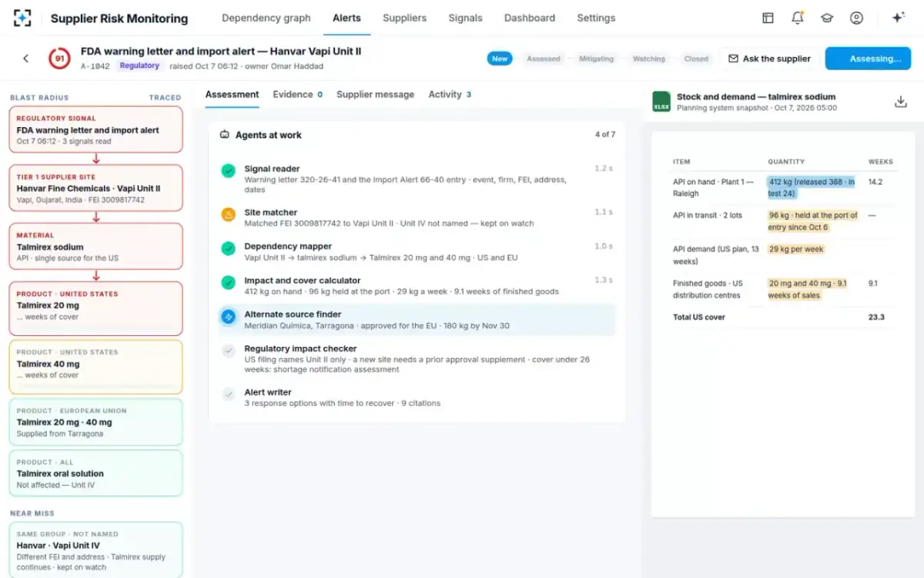Click the Total US cover row
924x578 pixels.
click(x=782, y=317)
